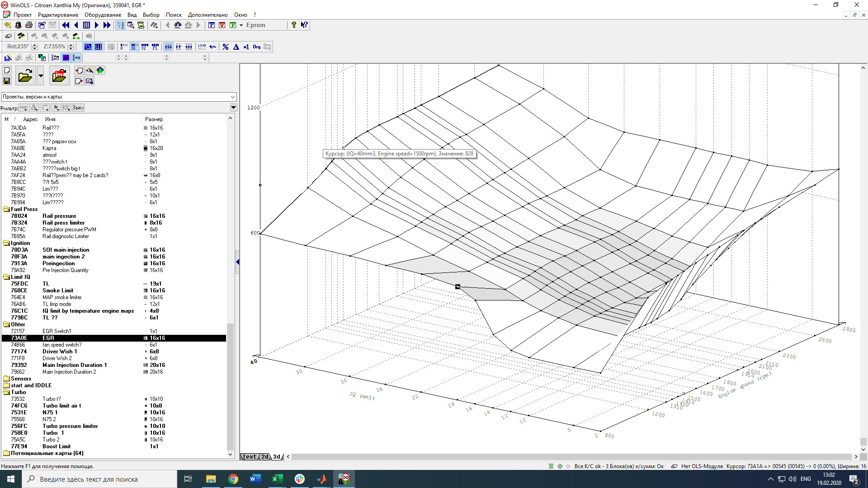Toggle decimal 255 number format

168,47
